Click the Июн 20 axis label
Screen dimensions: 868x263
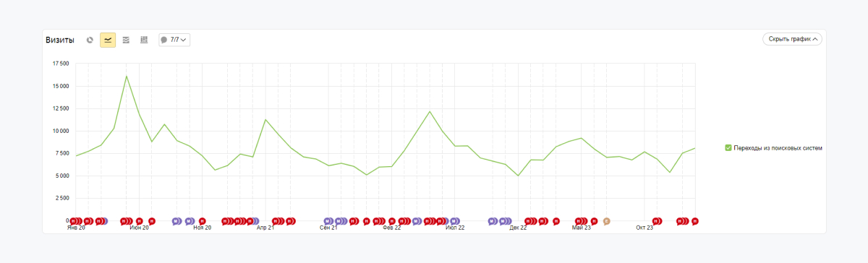pos(140,228)
